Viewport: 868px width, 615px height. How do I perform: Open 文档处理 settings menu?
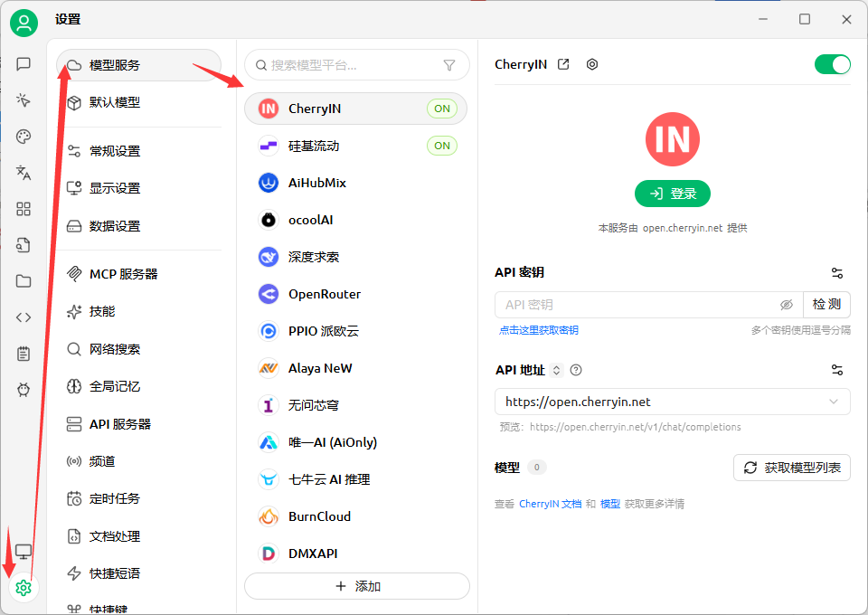[138, 535]
